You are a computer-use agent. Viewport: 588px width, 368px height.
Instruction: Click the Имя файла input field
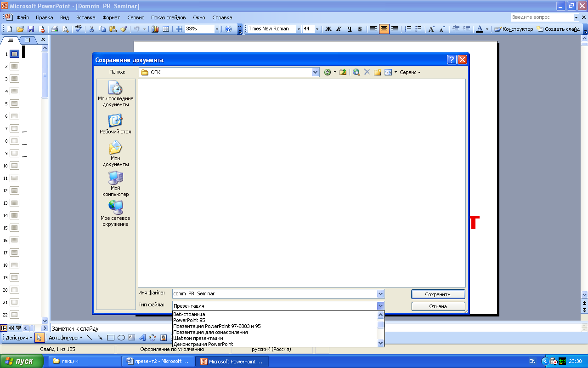coord(275,293)
